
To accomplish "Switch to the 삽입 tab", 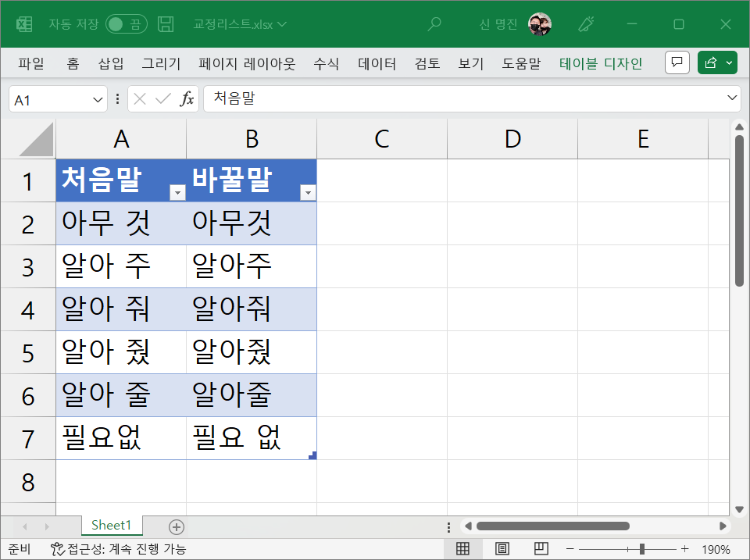I will [111, 63].
